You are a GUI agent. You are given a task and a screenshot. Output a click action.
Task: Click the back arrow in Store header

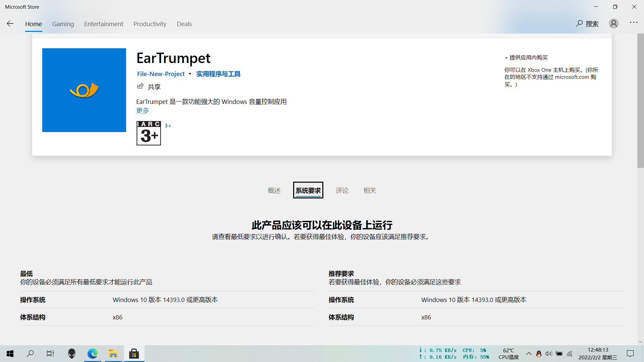click(x=10, y=23)
